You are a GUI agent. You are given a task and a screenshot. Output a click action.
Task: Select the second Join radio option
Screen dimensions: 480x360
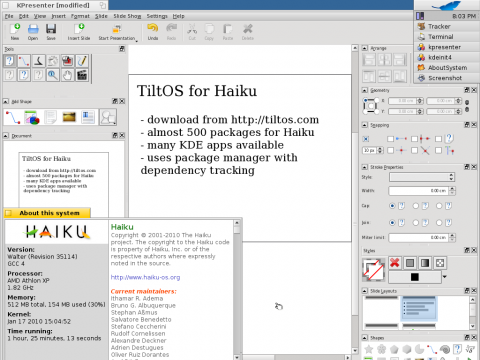(x=416, y=222)
